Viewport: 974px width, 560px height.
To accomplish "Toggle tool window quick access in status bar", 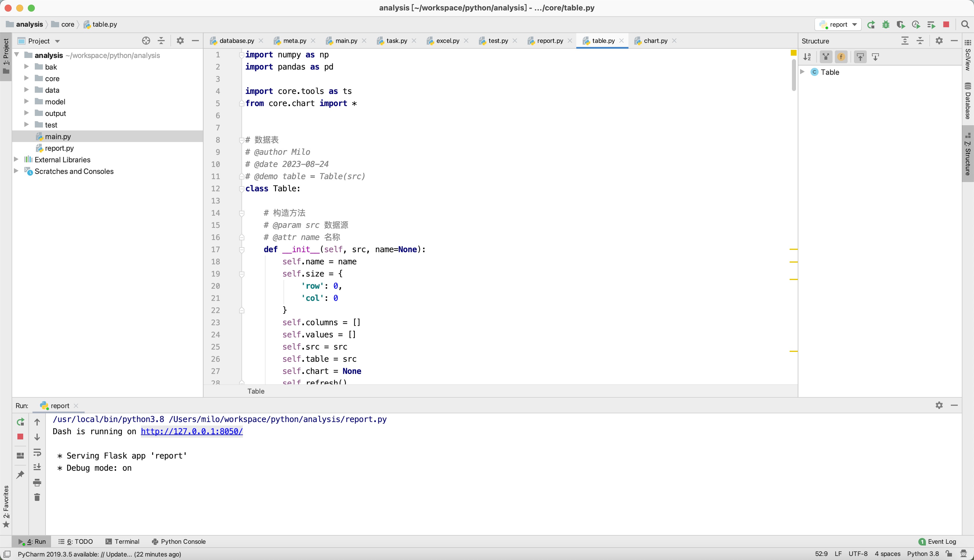I will (7, 554).
